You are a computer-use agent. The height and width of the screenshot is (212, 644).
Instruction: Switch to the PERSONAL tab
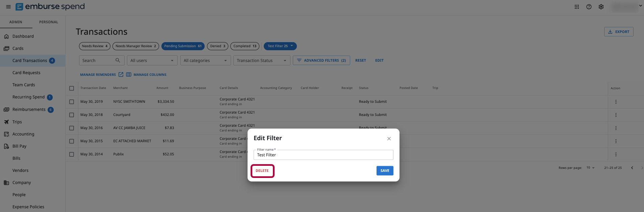point(48,22)
